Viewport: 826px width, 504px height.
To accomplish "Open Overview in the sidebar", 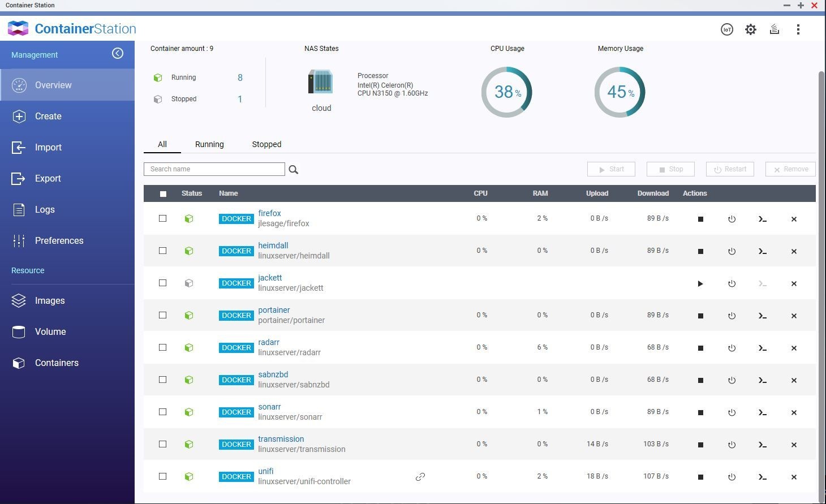I will (x=67, y=85).
